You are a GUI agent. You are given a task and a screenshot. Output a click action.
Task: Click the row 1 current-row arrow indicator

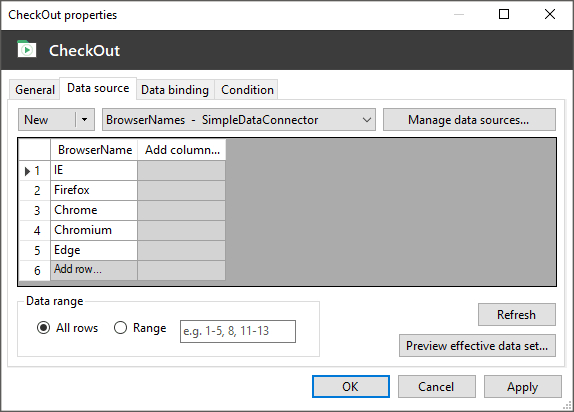pyautogui.click(x=27, y=171)
